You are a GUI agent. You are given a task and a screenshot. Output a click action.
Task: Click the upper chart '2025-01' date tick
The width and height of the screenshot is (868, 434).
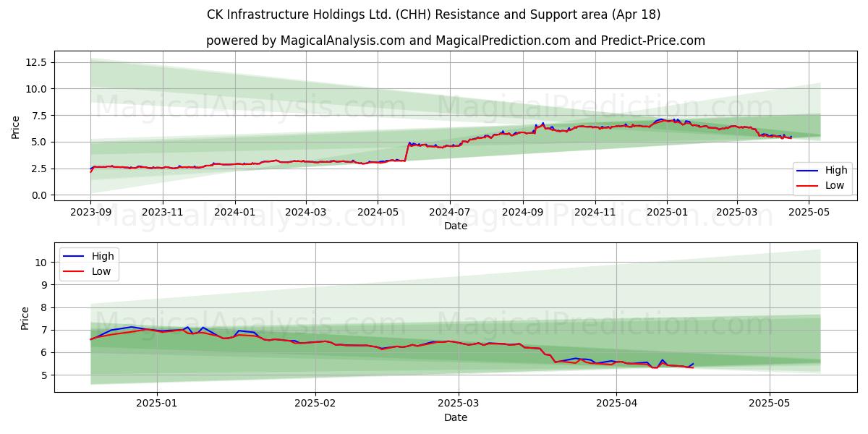click(x=667, y=213)
